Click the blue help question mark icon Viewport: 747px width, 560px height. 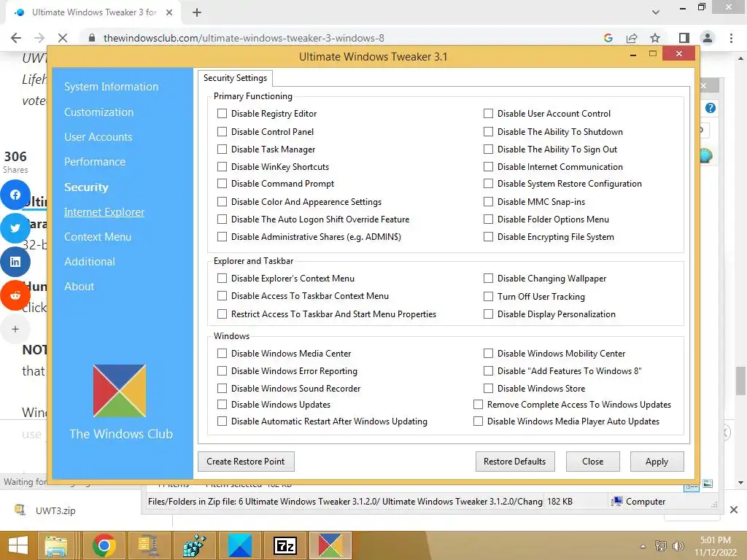coord(711,108)
